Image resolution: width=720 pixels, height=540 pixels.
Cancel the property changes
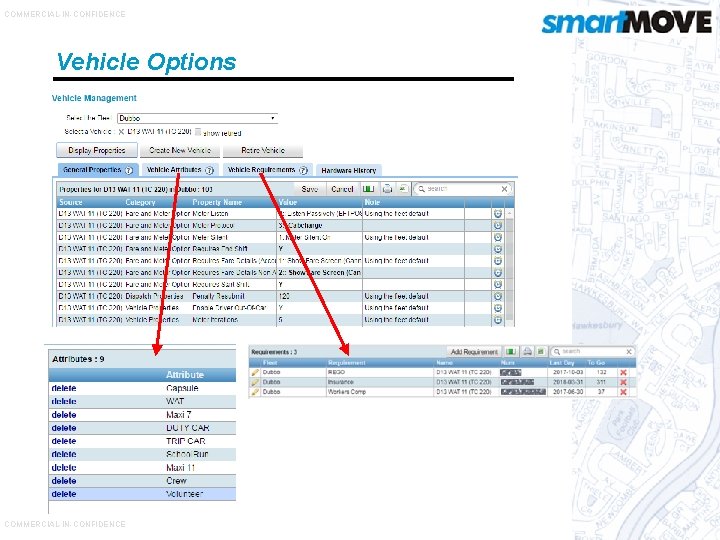click(342, 189)
